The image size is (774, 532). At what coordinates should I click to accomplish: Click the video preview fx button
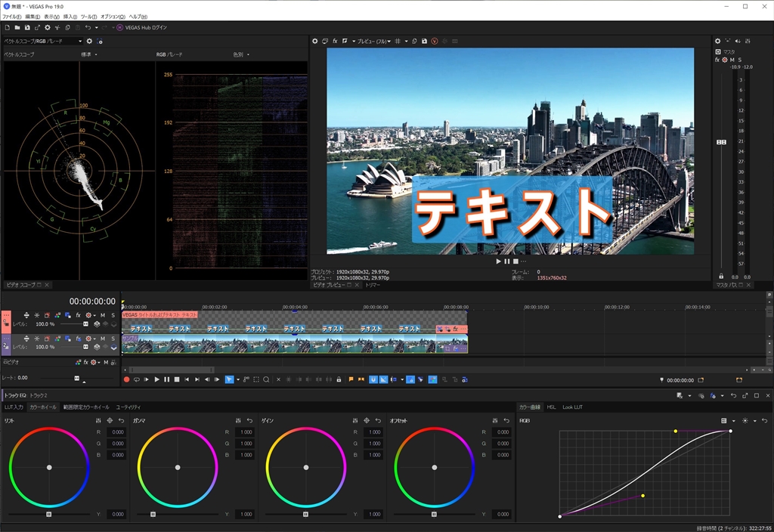tap(334, 41)
